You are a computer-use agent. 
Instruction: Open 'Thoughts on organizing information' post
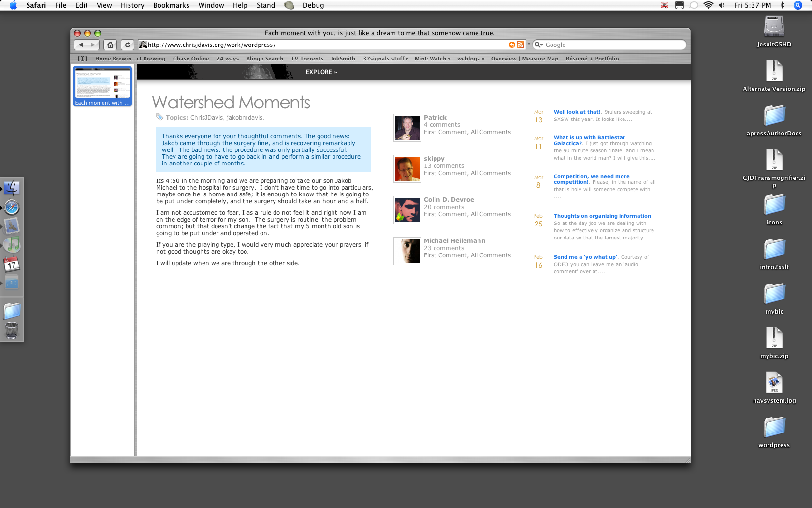point(602,216)
